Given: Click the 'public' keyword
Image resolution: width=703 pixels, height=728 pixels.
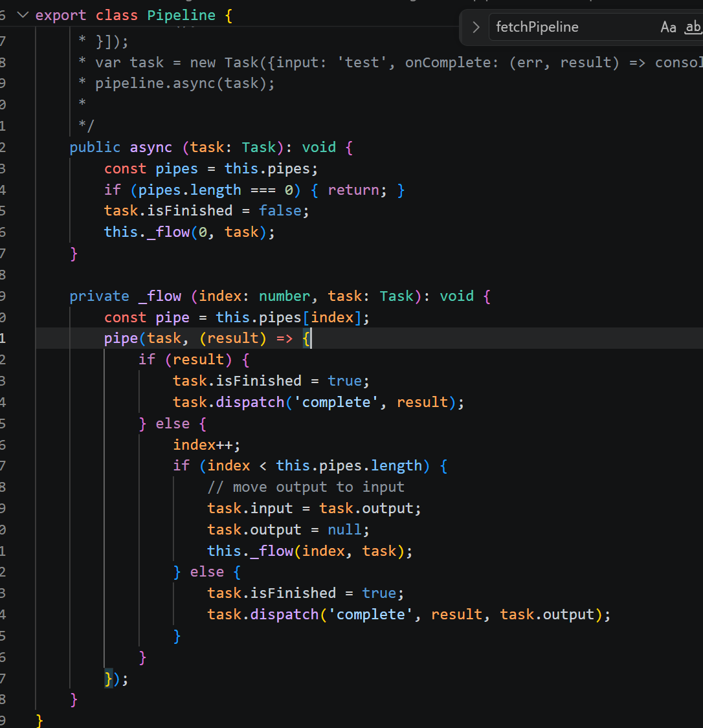Looking at the screenshot, I should click(x=95, y=148).
